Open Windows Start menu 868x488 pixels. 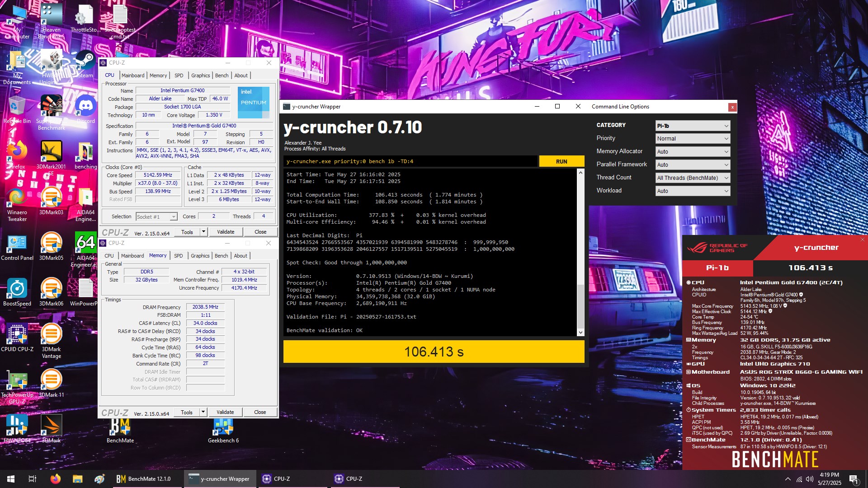(x=11, y=479)
